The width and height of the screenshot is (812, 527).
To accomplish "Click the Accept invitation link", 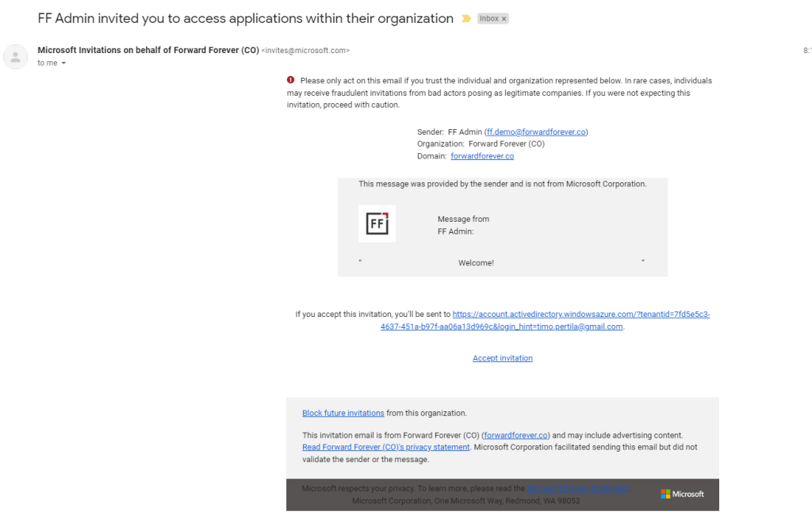I will coord(503,358).
